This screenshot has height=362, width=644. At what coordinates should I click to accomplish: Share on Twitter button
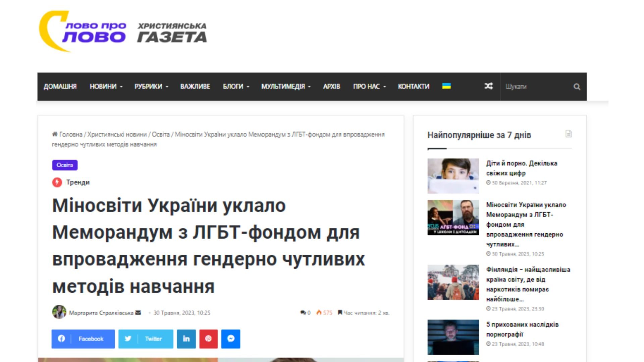pyautogui.click(x=146, y=339)
